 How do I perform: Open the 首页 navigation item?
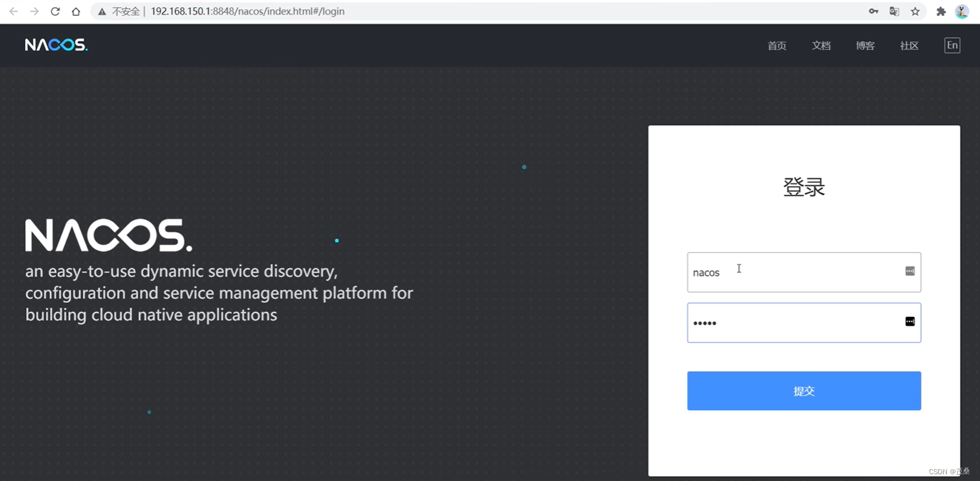777,45
